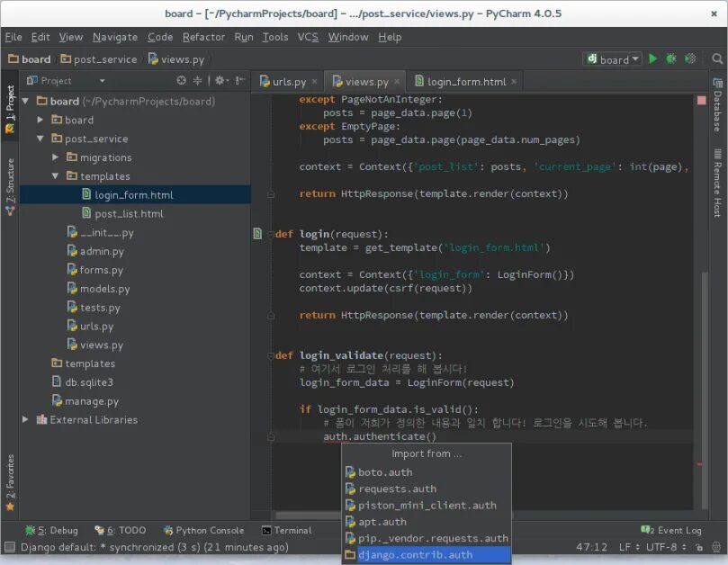
Task: Run the board configuration with the green Run button
Action: pos(652,58)
